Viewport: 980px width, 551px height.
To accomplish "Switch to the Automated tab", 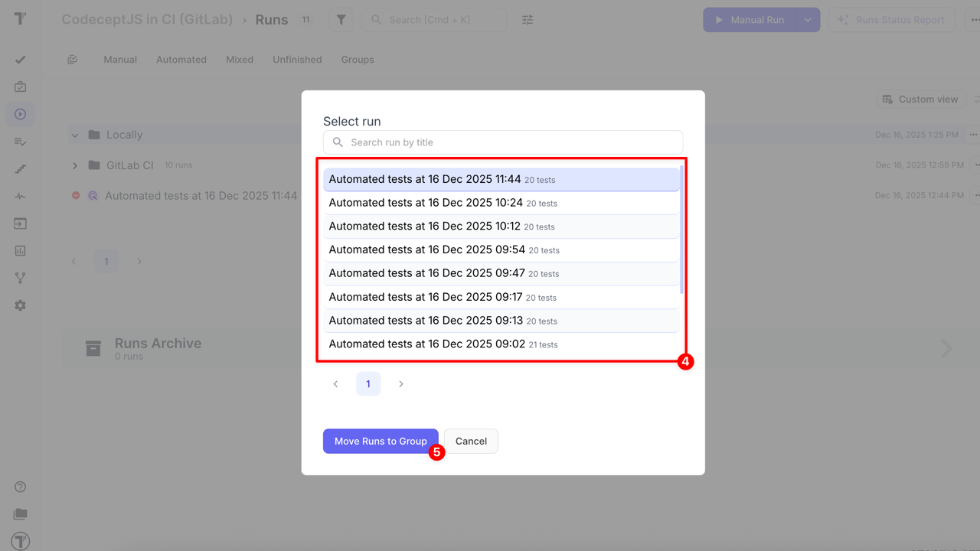I will pos(181,60).
